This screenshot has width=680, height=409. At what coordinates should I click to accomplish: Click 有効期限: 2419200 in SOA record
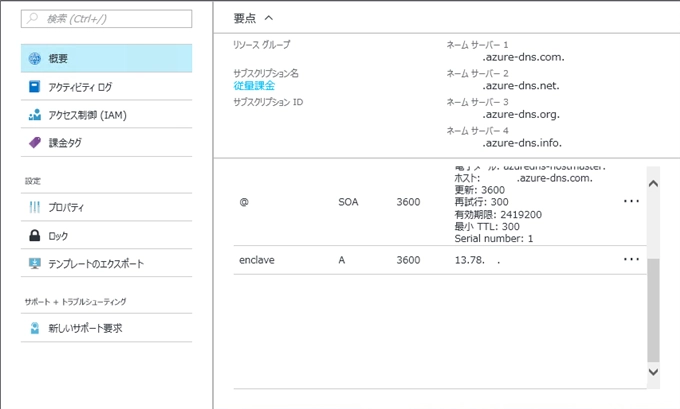tap(498, 214)
